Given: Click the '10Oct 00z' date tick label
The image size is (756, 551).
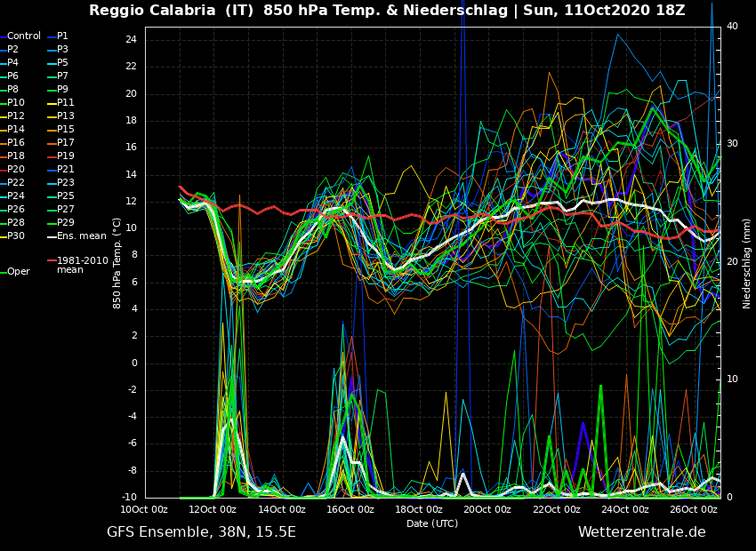Looking at the screenshot, I should [144, 509].
